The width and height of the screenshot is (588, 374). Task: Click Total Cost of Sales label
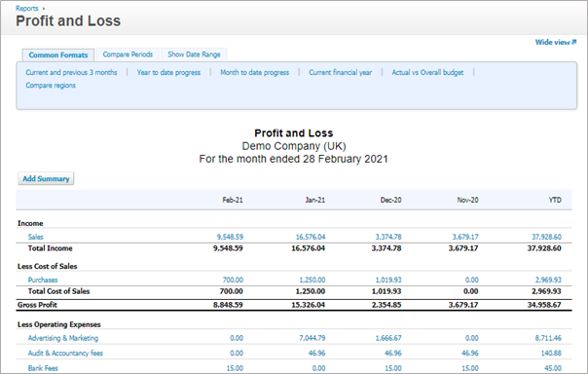pos(58,291)
